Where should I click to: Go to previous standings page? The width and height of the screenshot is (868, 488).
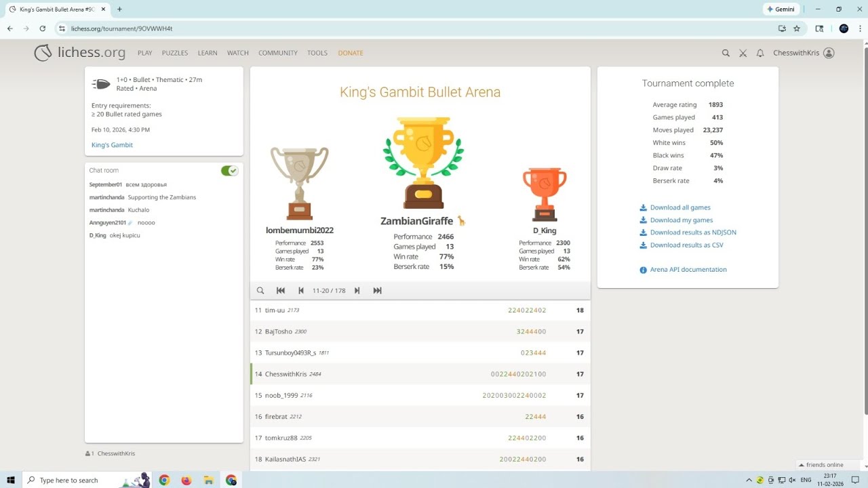point(301,291)
